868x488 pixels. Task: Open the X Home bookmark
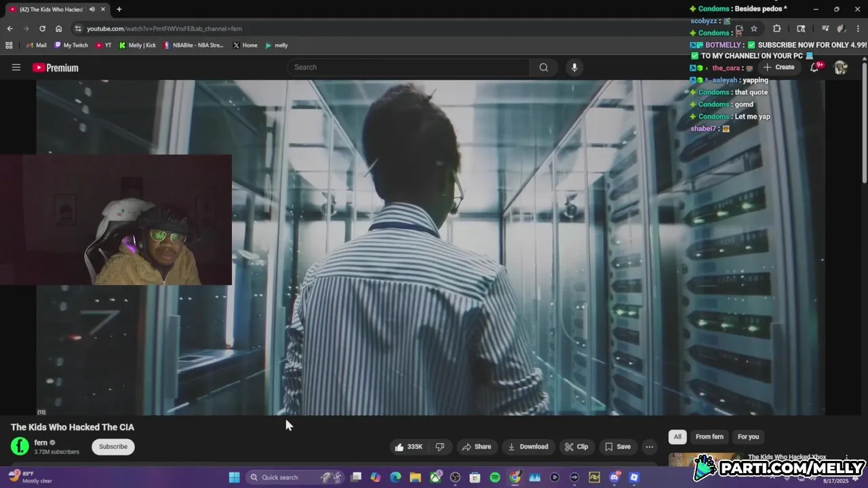pos(245,45)
